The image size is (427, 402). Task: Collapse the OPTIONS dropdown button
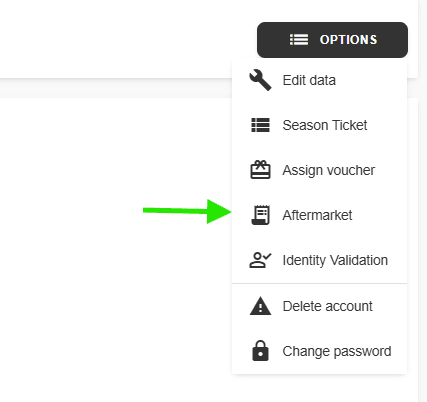coord(332,40)
